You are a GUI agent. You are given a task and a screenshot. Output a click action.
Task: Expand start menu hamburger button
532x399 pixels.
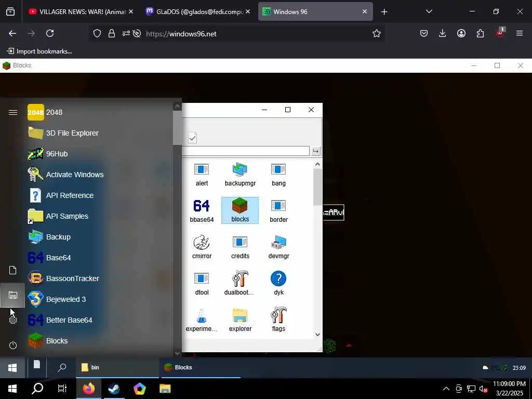pyautogui.click(x=13, y=112)
